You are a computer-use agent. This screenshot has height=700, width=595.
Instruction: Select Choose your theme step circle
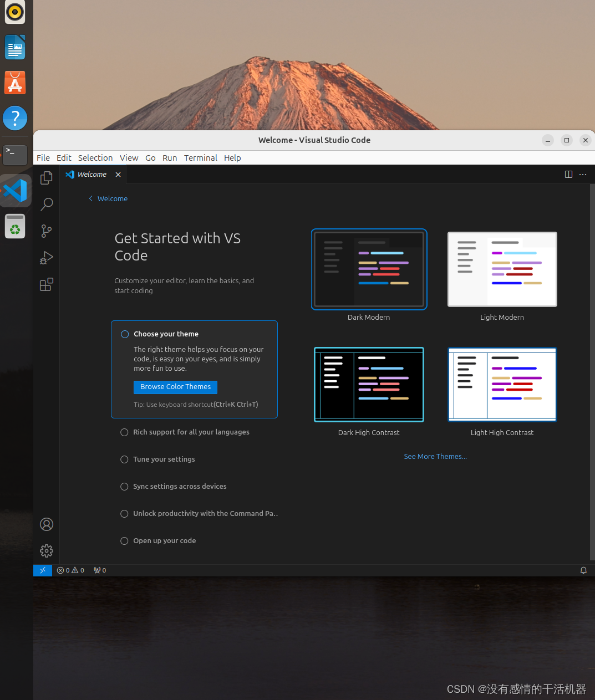(x=125, y=334)
